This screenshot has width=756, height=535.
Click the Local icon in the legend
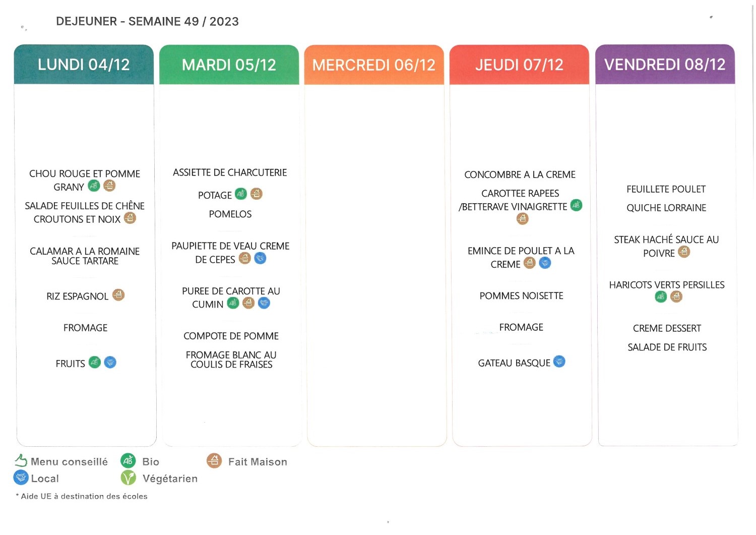21,478
